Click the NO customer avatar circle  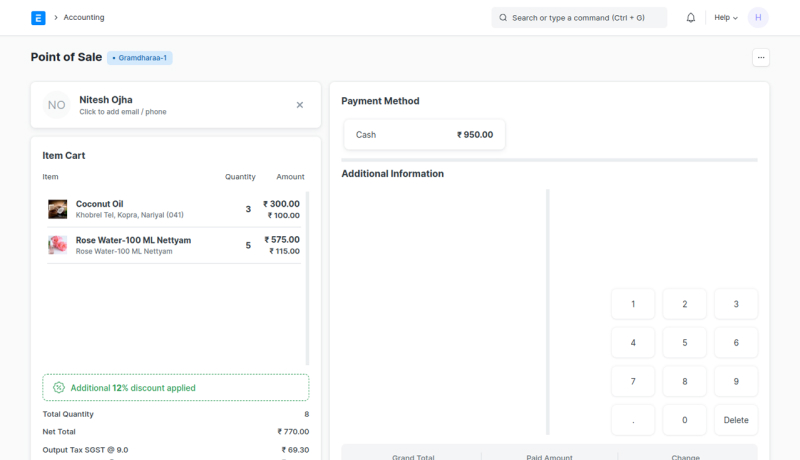tap(57, 105)
